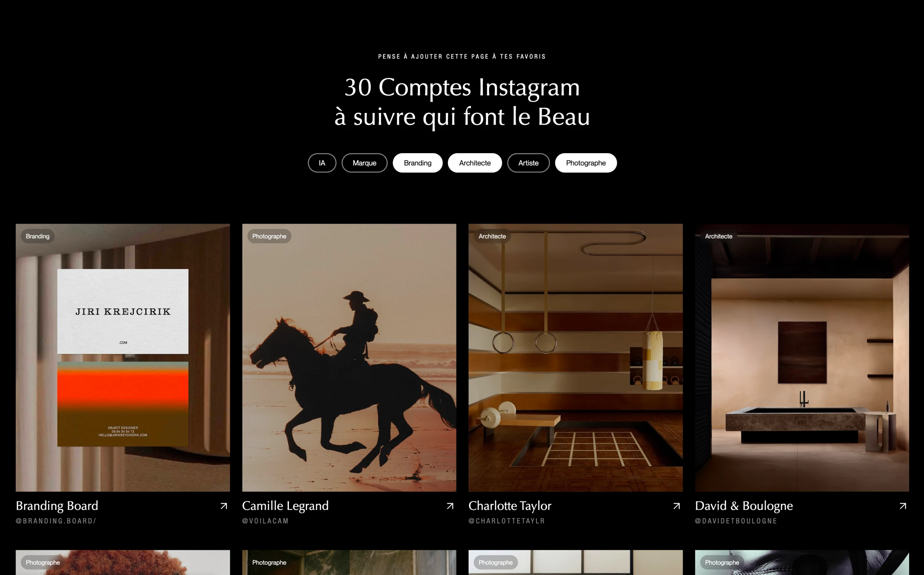Viewport: 924px width, 575px height.
Task: Open the David & Boulogne title link
Action: click(x=743, y=506)
